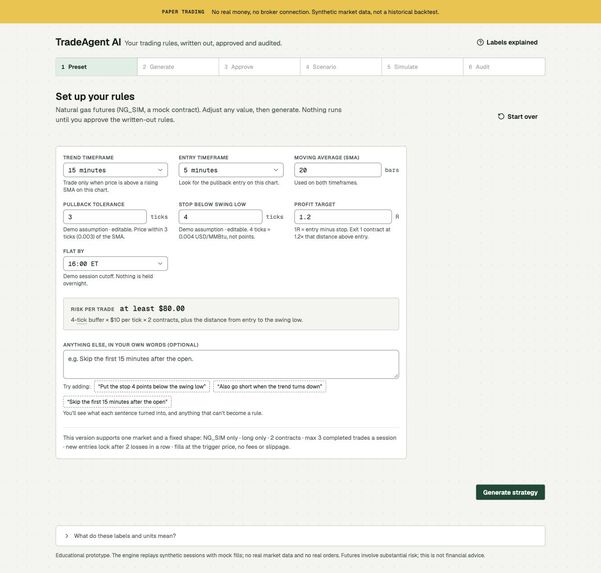
Task: Click the Start over reset icon
Action: [x=501, y=116]
